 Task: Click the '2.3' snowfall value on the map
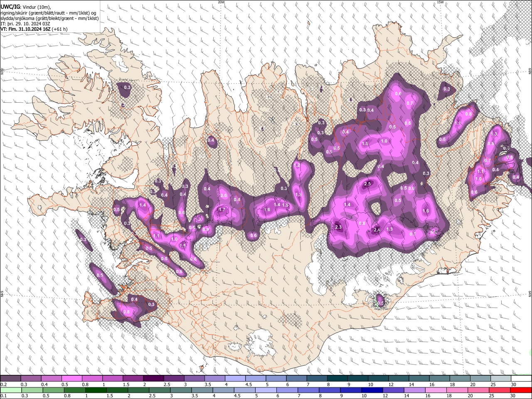338,227
